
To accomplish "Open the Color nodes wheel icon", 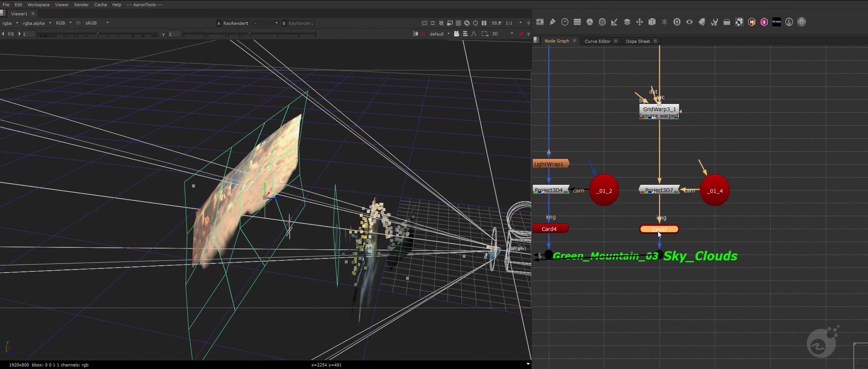I will [590, 22].
